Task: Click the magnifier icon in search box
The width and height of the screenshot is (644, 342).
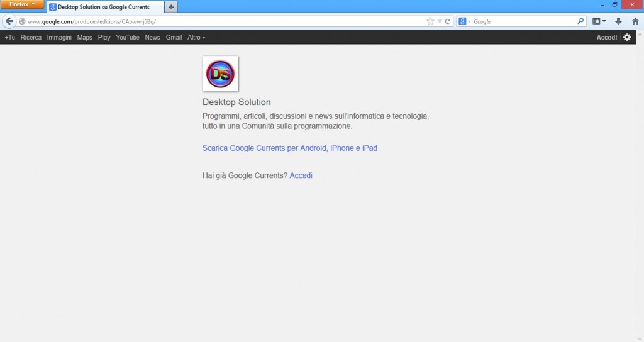Action: [x=580, y=21]
